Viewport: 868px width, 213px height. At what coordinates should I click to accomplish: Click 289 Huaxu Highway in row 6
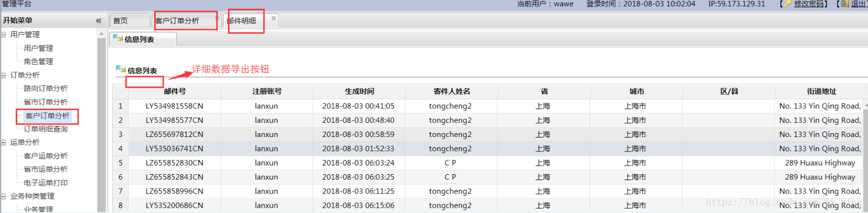click(x=820, y=177)
